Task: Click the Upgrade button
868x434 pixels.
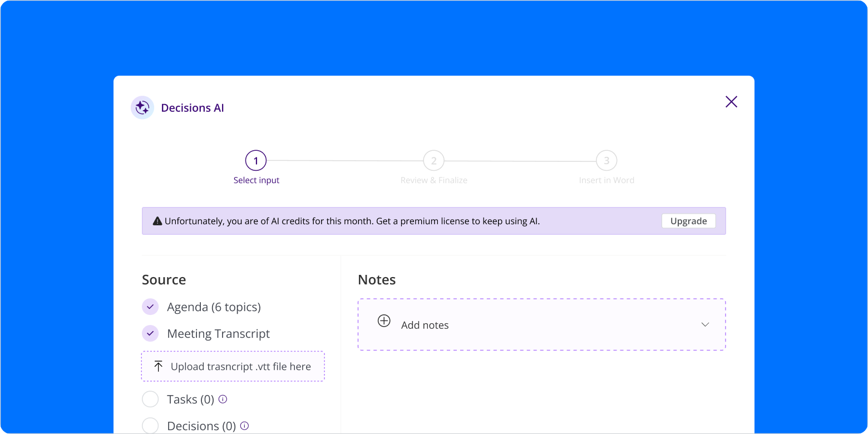Action: (688, 221)
